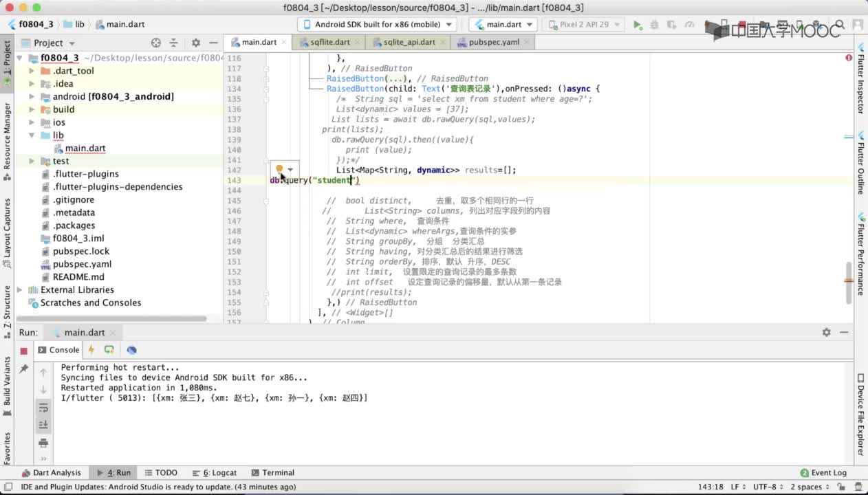Open the device selector dropdown

pyautogui.click(x=377, y=25)
